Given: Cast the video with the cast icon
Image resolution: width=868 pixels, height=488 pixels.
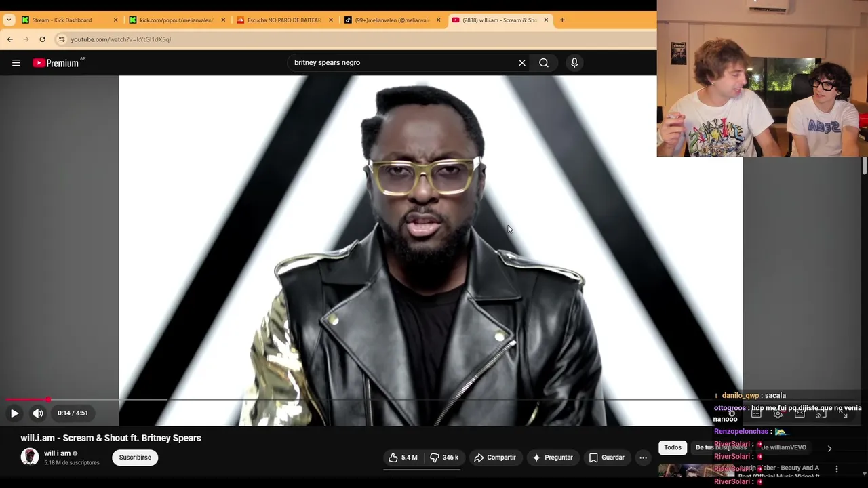Looking at the screenshot, I should [x=821, y=413].
